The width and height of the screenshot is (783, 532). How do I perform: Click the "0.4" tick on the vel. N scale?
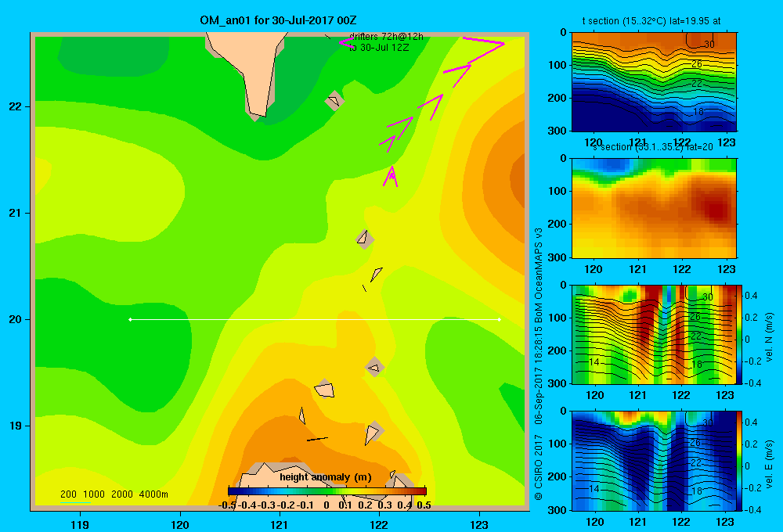(x=751, y=296)
